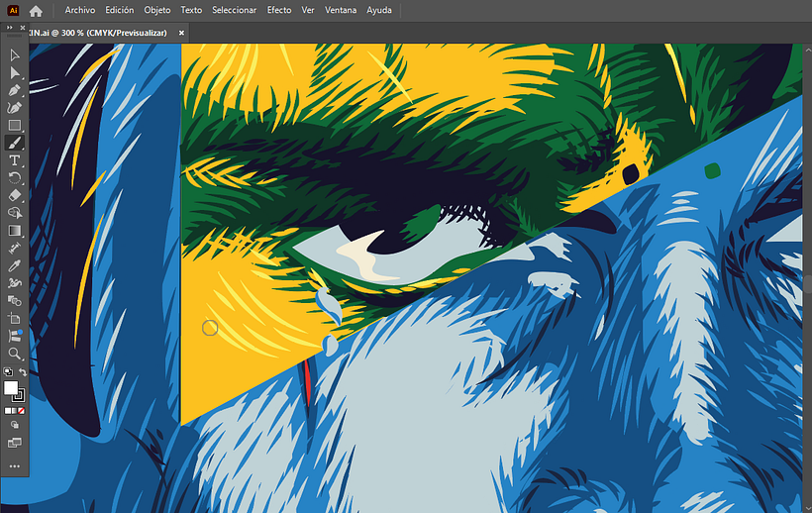Image resolution: width=812 pixels, height=513 pixels.
Task: Activate the Paintbrush tool
Action: coord(15,143)
